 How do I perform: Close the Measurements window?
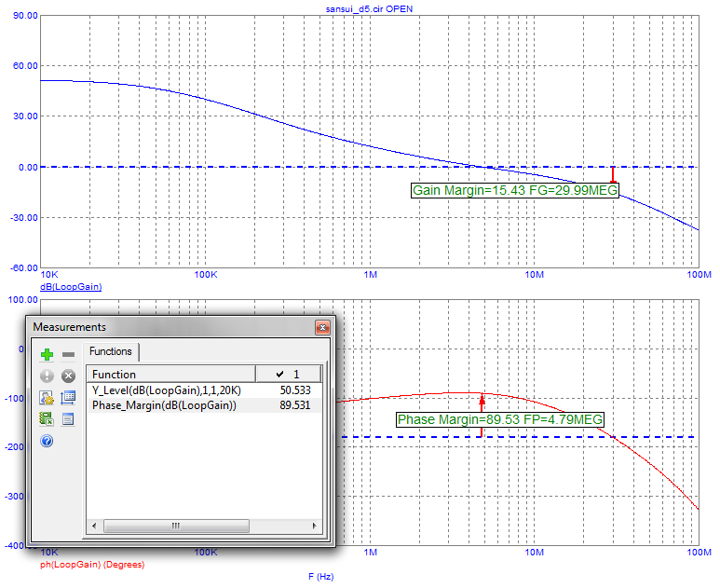[x=322, y=327]
